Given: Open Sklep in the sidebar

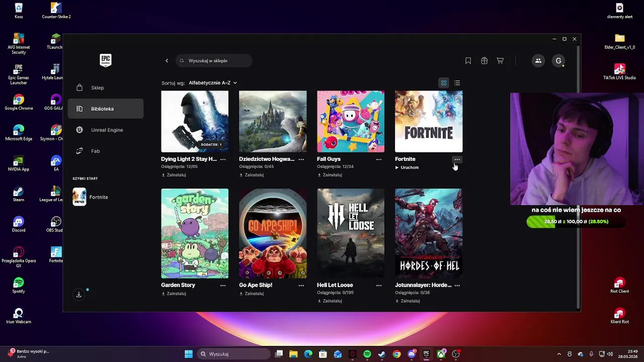Looking at the screenshot, I should (106, 88).
